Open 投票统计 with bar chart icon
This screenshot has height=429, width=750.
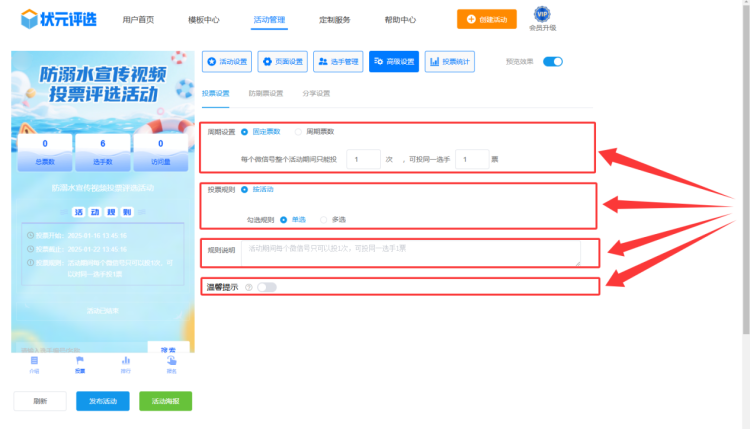pyautogui.click(x=450, y=62)
